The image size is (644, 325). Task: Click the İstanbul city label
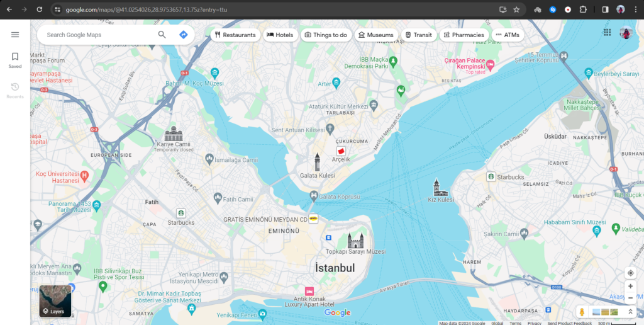coord(335,268)
